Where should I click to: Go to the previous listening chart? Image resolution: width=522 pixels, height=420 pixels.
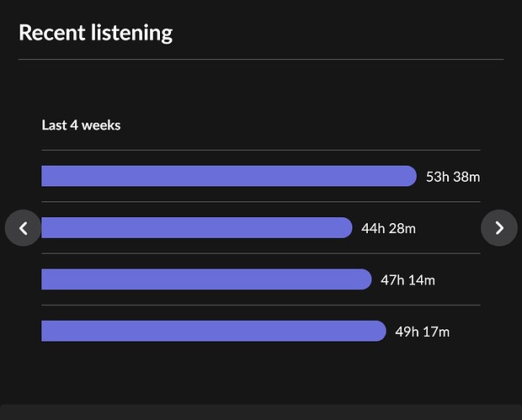pyautogui.click(x=24, y=228)
